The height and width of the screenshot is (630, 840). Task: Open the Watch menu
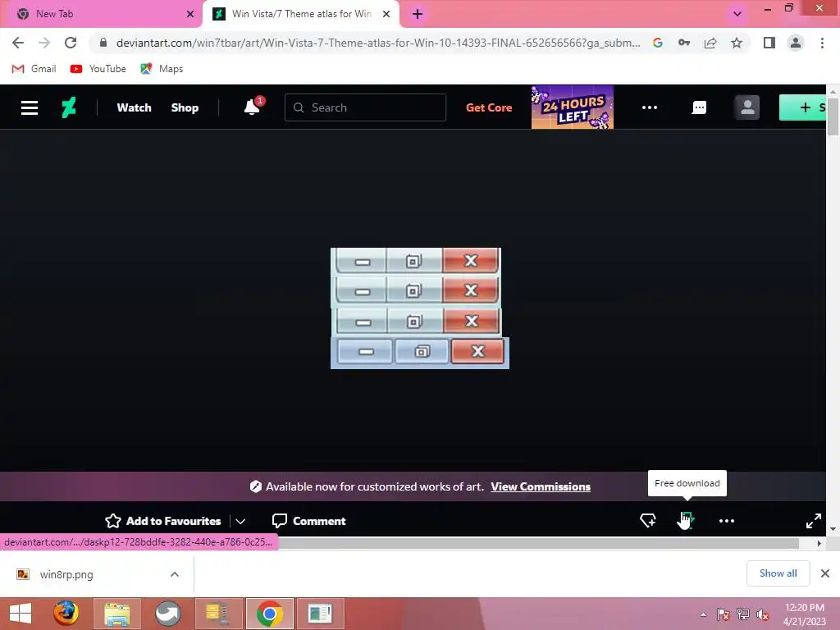(x=134, y=107)
